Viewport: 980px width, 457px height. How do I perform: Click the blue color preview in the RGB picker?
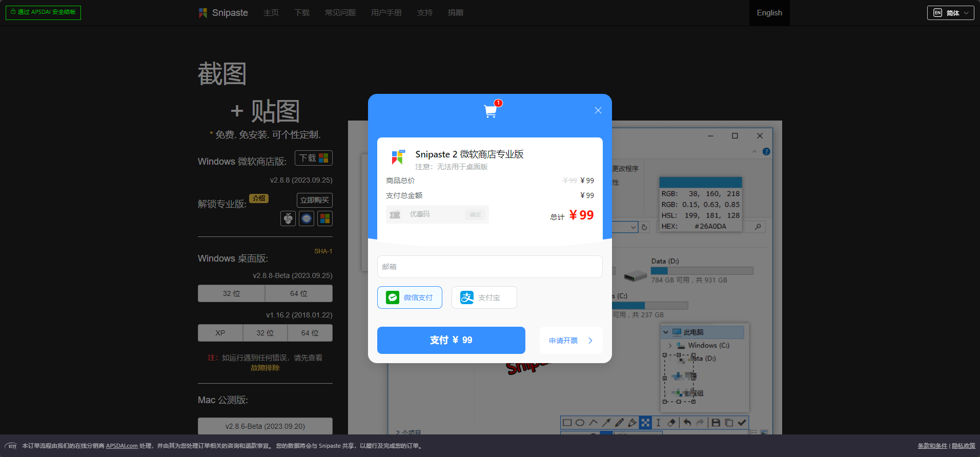[701, 183]
